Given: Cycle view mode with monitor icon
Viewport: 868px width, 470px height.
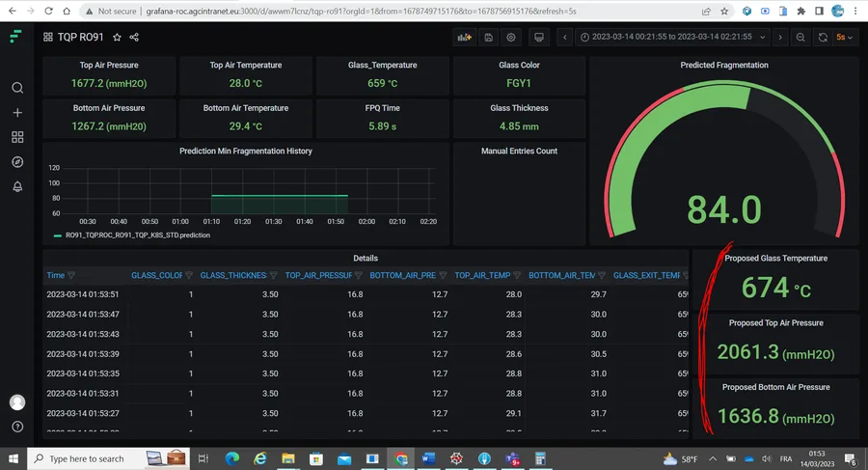Looking at the screenshot, I should [x=538, y=37].
